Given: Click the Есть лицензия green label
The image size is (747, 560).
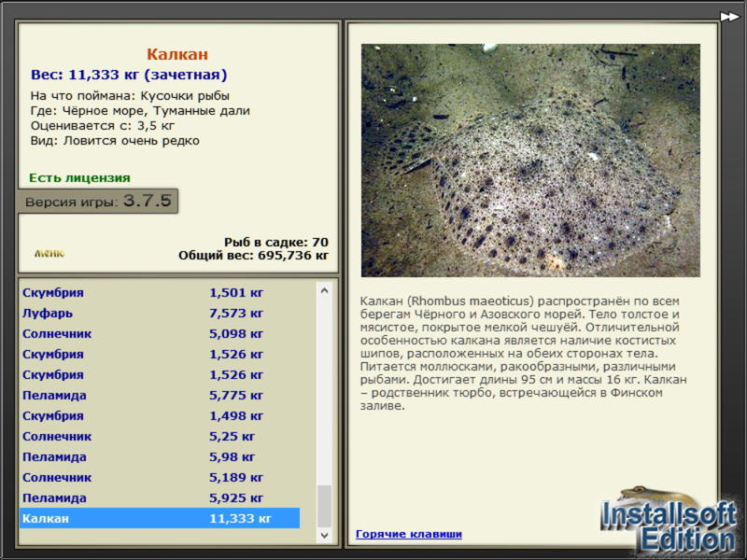Looking at the screenshot, I should 79,177.
